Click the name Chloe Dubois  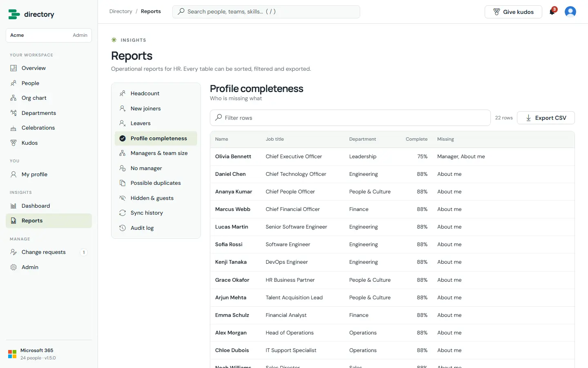pyautogui.click(x=232, y=350)
